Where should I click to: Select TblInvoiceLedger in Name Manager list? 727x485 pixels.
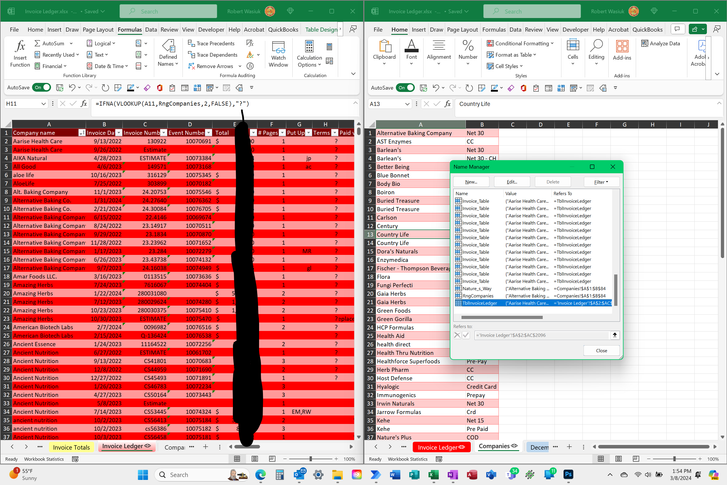tap(533, 303)
